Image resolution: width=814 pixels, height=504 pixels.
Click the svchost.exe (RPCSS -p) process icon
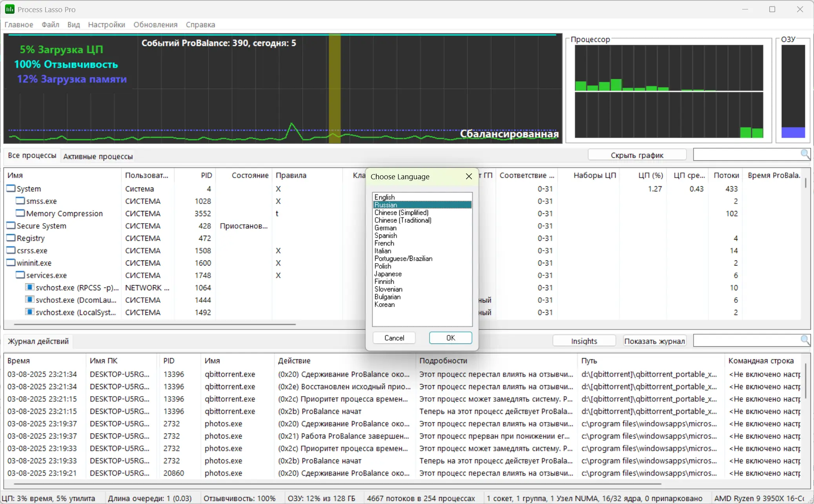coord(29,287)
